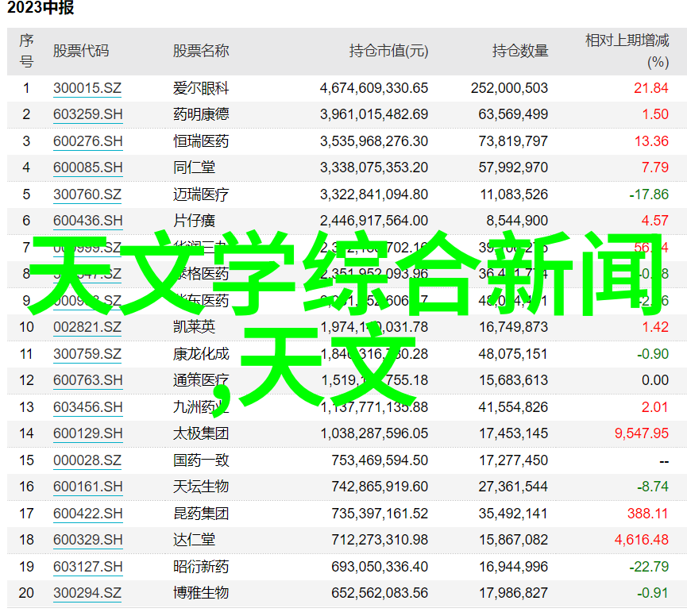Click change value 0.00 for 通策医疗

coord(655,380)
